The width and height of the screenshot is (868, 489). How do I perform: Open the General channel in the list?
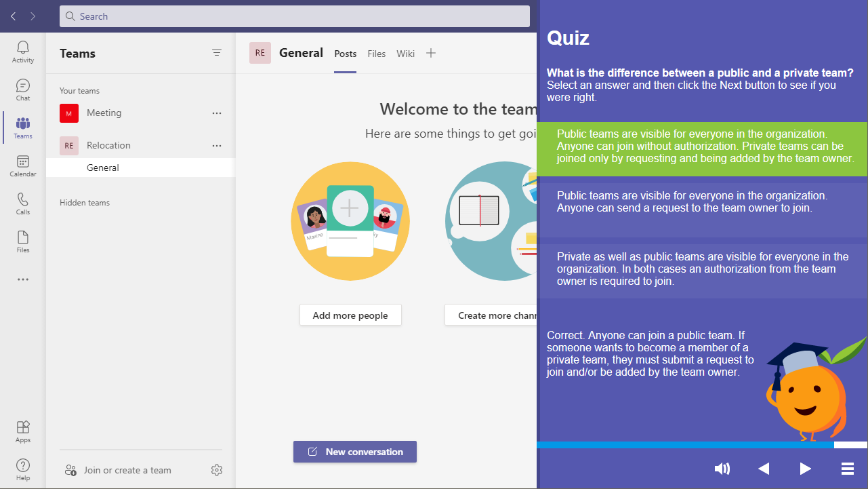click(x=141, y=168)
